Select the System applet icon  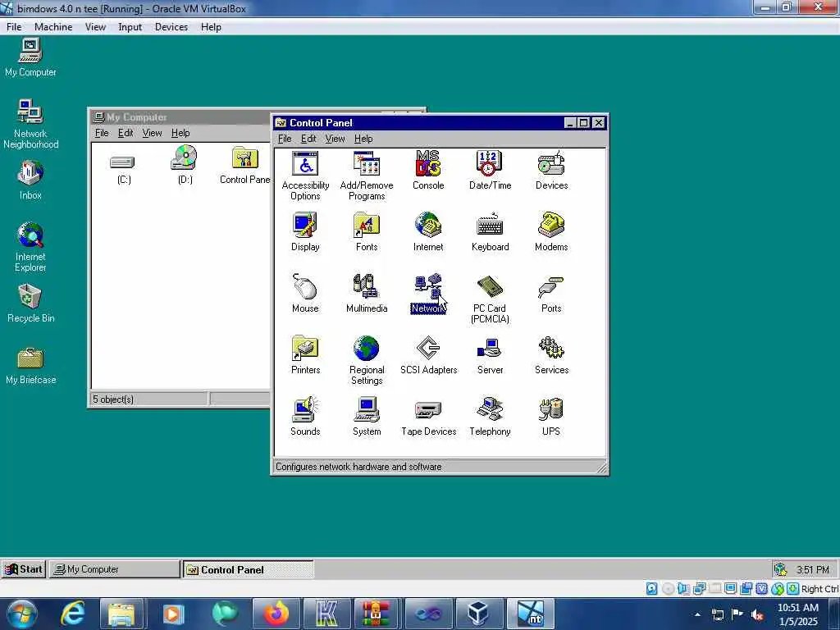coord(367,416)
